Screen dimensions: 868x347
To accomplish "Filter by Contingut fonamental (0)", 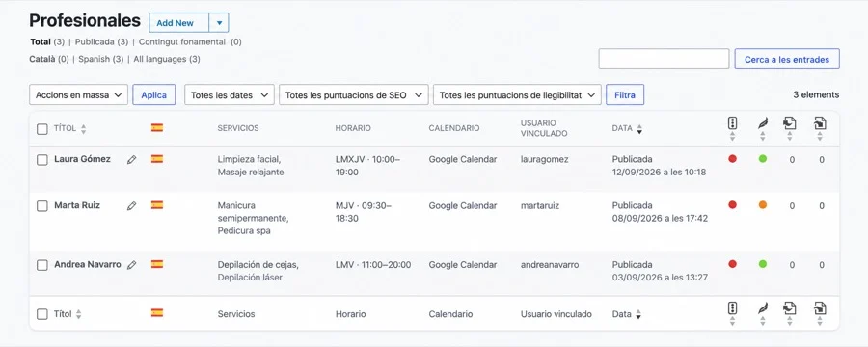I will coord(190,41).
